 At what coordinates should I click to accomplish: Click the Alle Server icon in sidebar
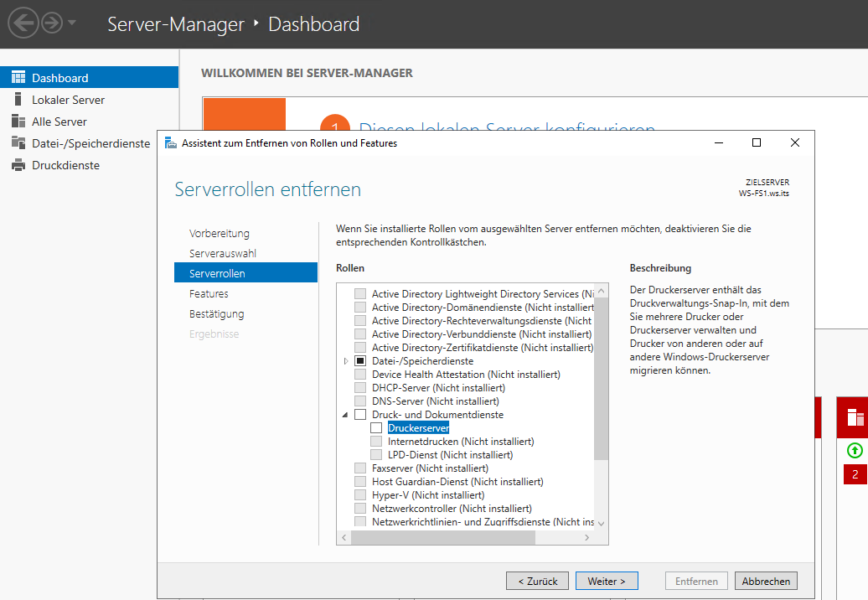[18, 122]
